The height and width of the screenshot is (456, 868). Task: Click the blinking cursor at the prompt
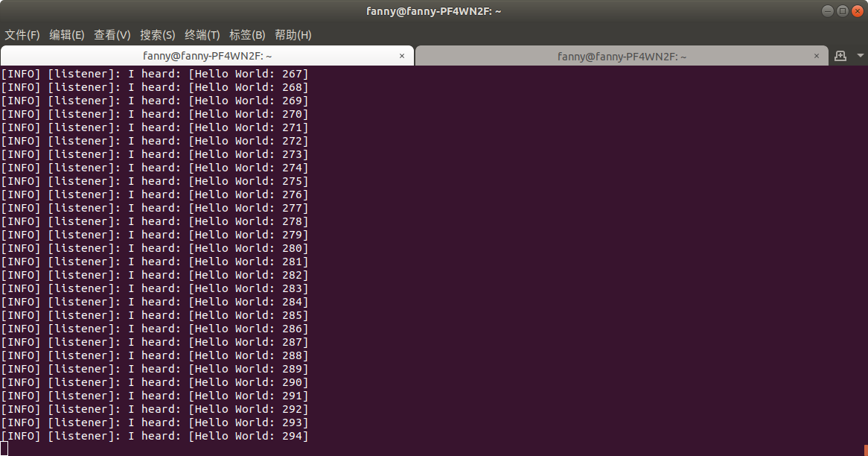pyautogui.click(x=5, y=449)
